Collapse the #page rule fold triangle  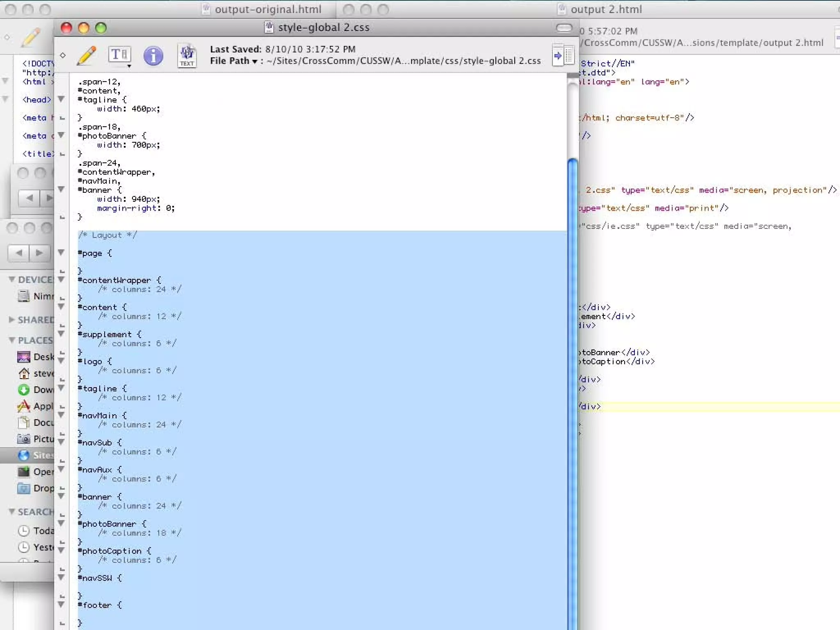point(61,253)
